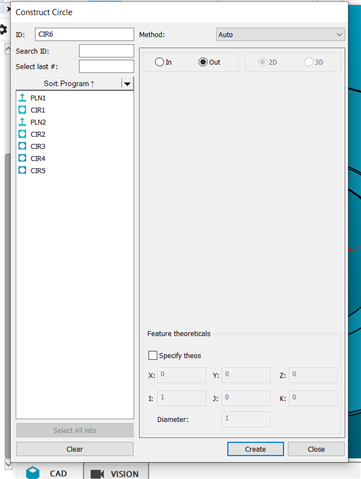Select the In radio button
Screen dimensions: 361x479
(x=159, y=62)
